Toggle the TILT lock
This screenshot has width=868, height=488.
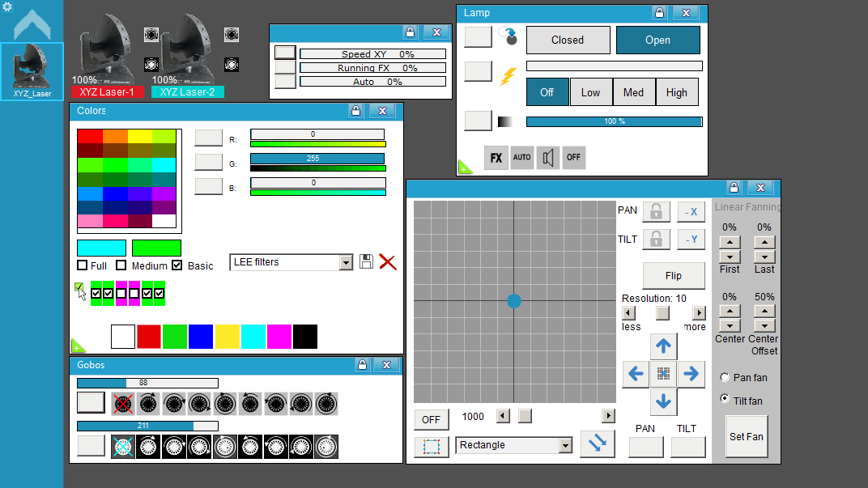pyautogui.click(x=656, y=240)
